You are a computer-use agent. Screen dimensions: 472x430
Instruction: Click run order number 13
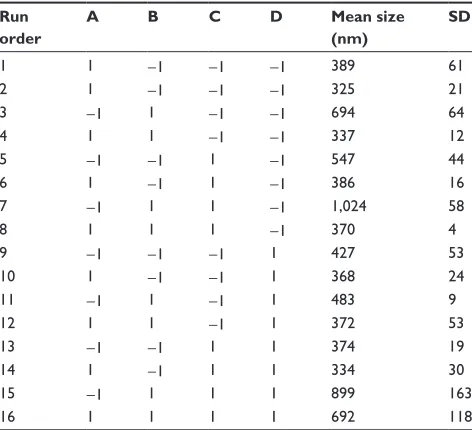tap(8, 346)
